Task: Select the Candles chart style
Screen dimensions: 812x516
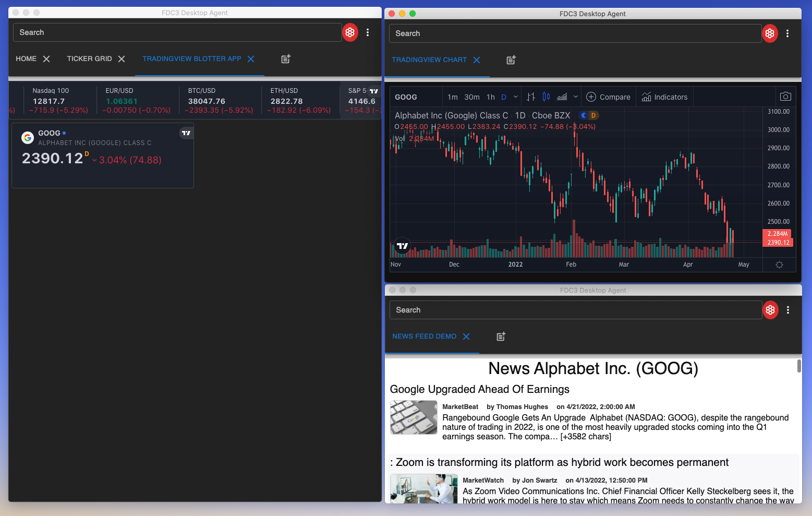Action: 546,97
